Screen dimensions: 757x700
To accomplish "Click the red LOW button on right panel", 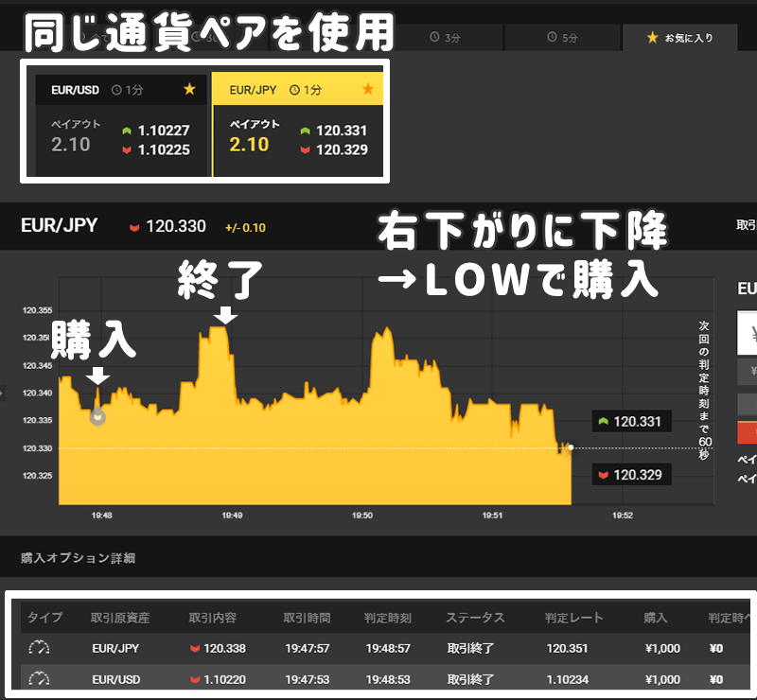I will coord(747,432).
